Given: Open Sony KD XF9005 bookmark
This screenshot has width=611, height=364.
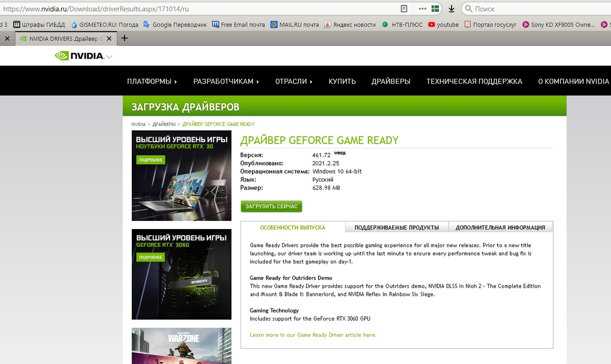Looking at the screenshot, I should pyautogui.click(x=558, y=24).
